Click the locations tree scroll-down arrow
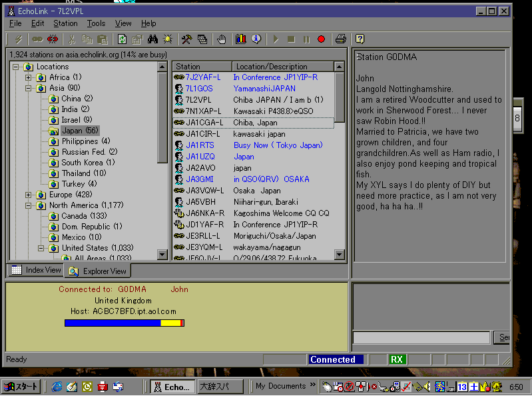The width and height of the screenshot is (532, 398). coord(162,255)
